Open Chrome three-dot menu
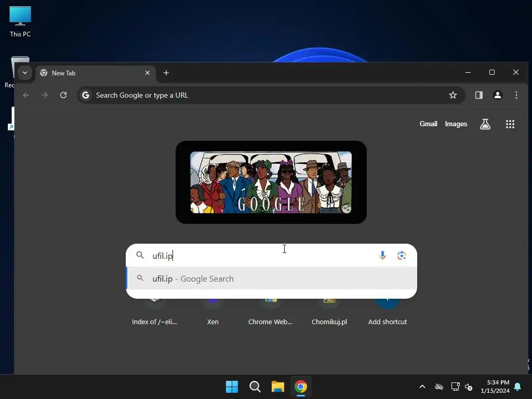The height and width of the screenshot is (399, 532). tap(516, 96)
